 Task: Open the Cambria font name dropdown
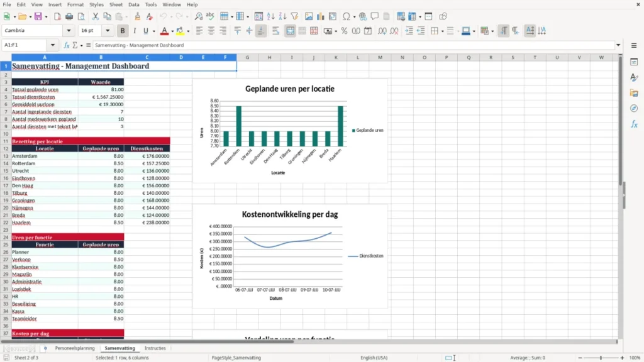click(69, 31)
